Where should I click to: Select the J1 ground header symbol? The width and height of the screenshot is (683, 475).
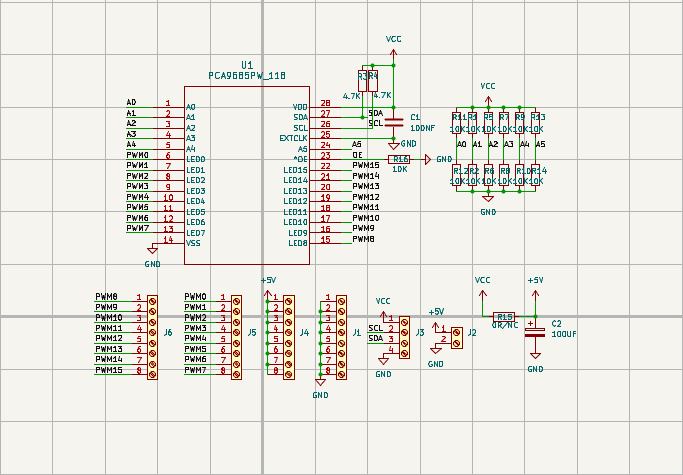tap(342, 337)
